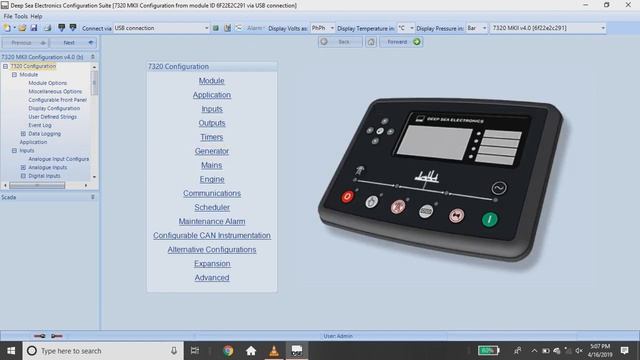Open the Help menu
The height and width of the screenshot is (360, 640).
click(36, 16)
